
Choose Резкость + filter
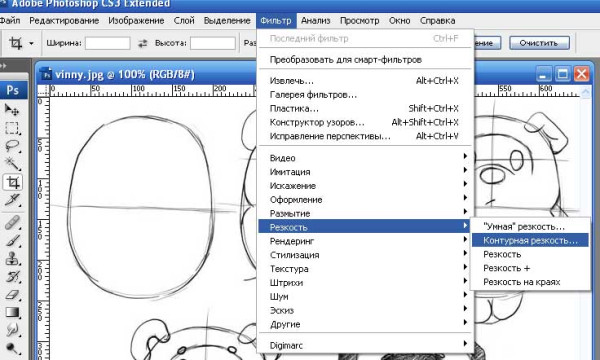pos(530,268)
